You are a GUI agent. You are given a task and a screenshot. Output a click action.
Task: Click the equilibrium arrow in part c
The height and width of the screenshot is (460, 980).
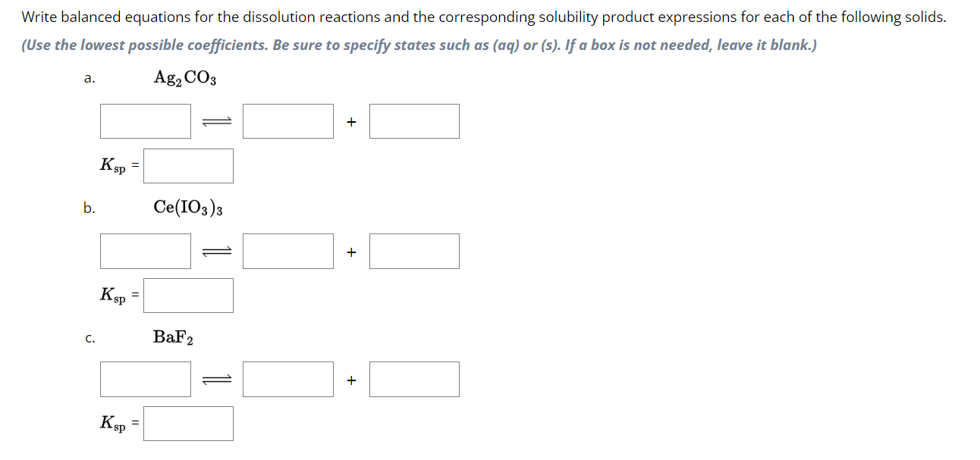(215, 378)
